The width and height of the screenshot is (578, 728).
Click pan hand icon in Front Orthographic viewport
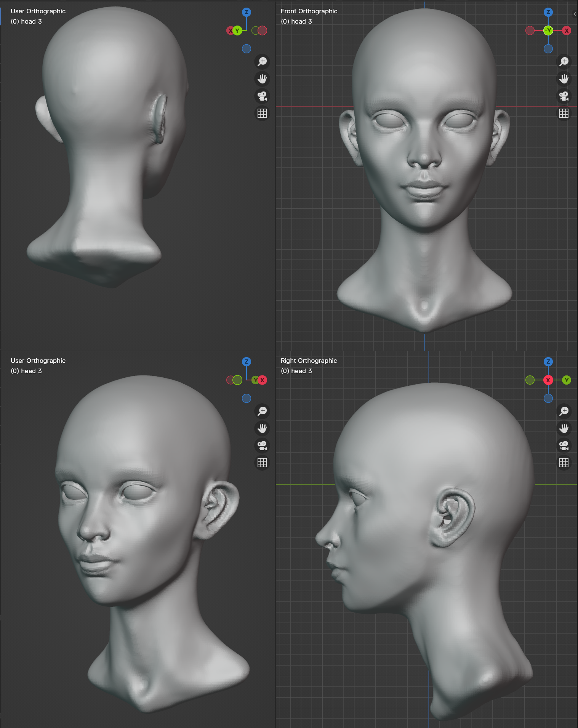pos(564,79)
